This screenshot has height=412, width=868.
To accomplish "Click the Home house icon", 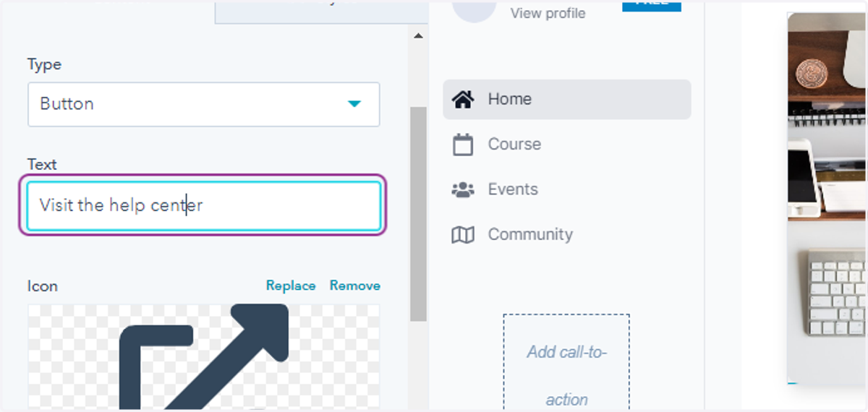I will click(463, 99).
